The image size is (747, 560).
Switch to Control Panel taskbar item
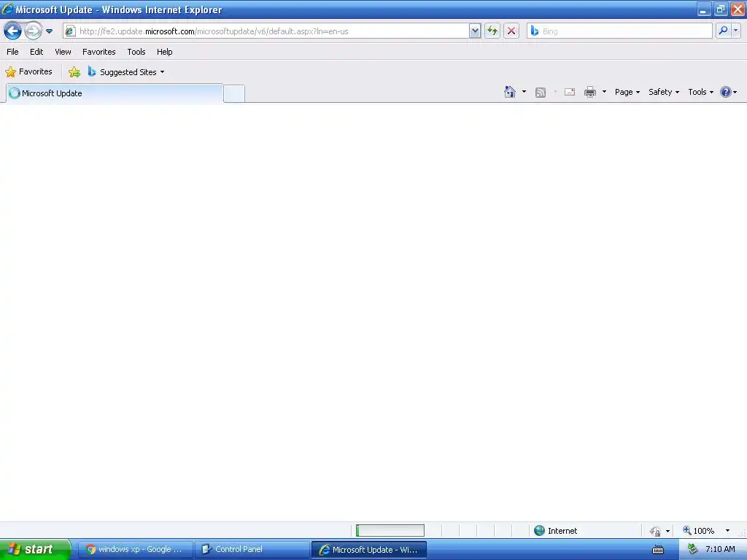(252, 550)
